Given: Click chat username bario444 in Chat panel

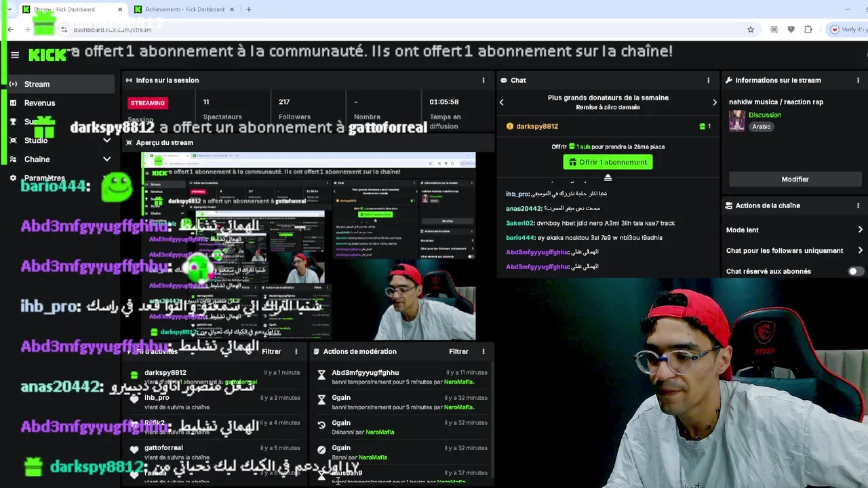Looking at the screenshot, I should (x=520, y=237).
